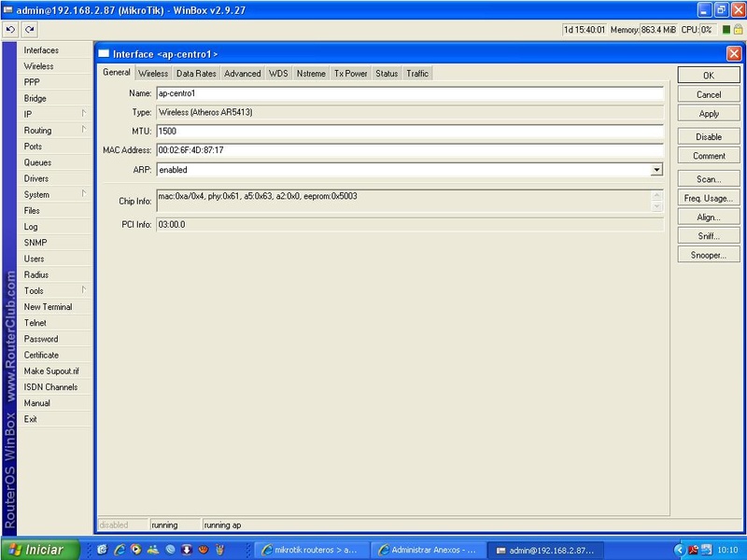
Task: Click the MTU input field
Action: point(410,131)
